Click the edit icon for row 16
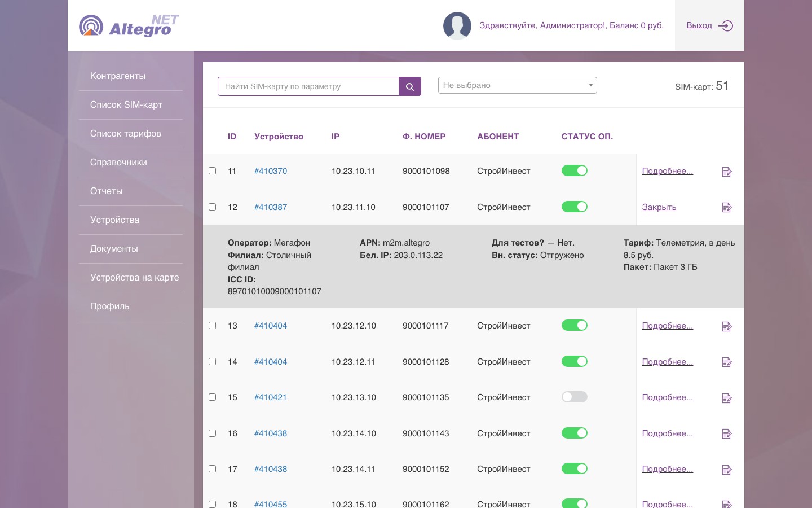 [727, 433]
